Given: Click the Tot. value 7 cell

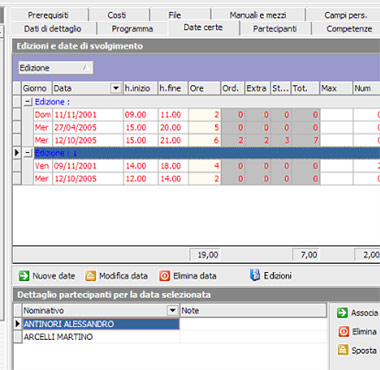Looking at the screenshot, I should pyautogui.click(x=305, y=140).
